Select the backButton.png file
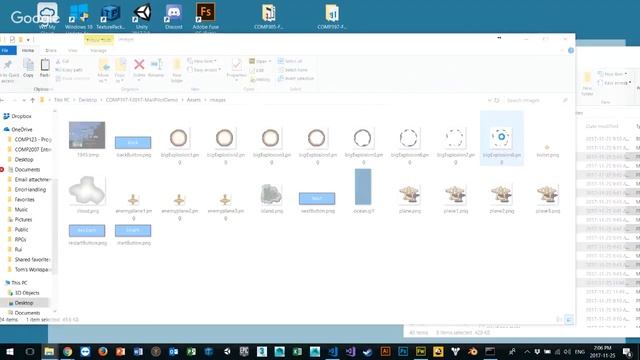This screenshot has height=360, width=640. 133,146
